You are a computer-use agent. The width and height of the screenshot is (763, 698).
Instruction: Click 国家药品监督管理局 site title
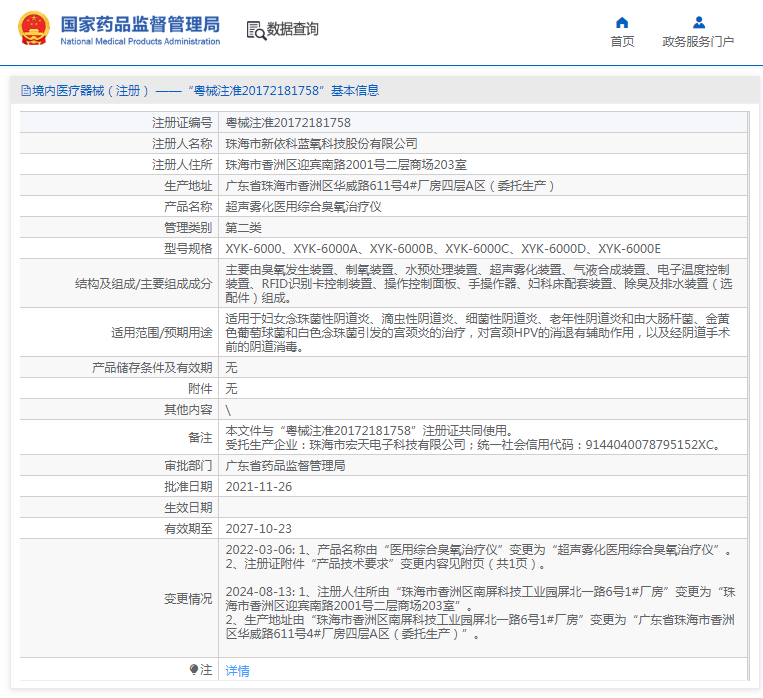coord(140,24)
